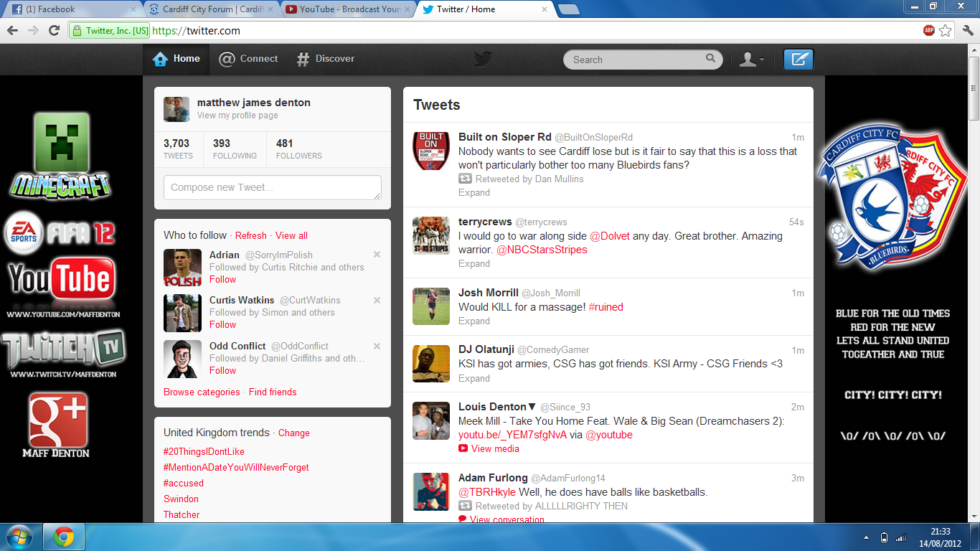
Task: Click Adam Furlong's avatar
Action: pos(431,491)
